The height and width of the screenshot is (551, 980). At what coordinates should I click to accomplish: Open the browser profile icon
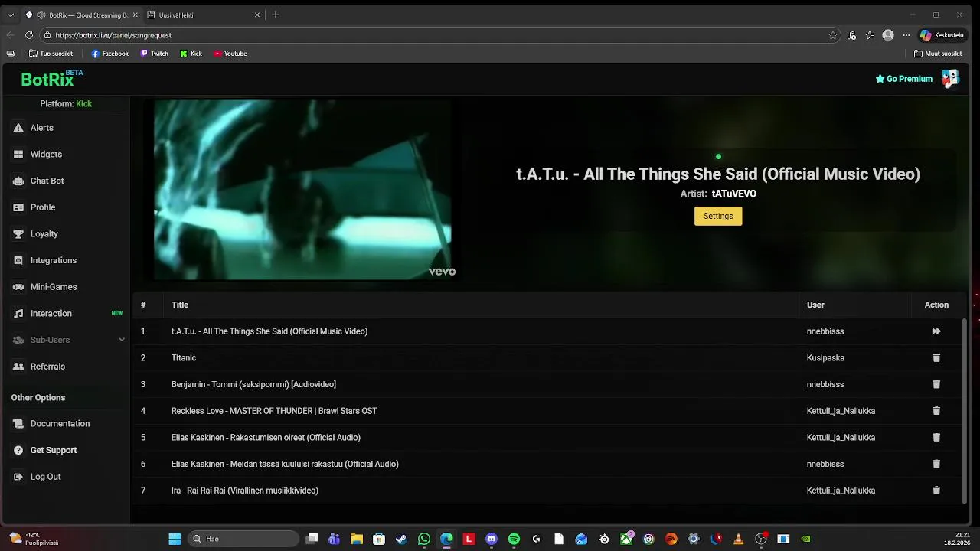pos(888,35)
